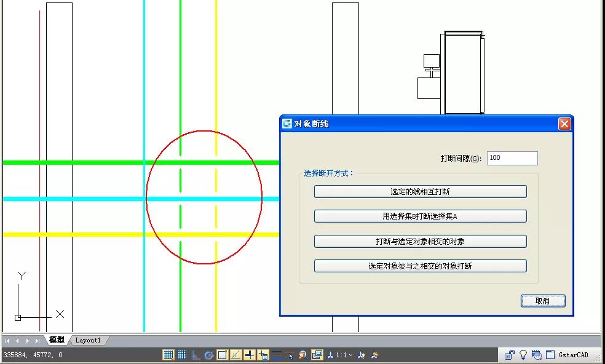Click the 用选择集B打断选择集A button
605x364 pixels.
click(x=420, y=216)
